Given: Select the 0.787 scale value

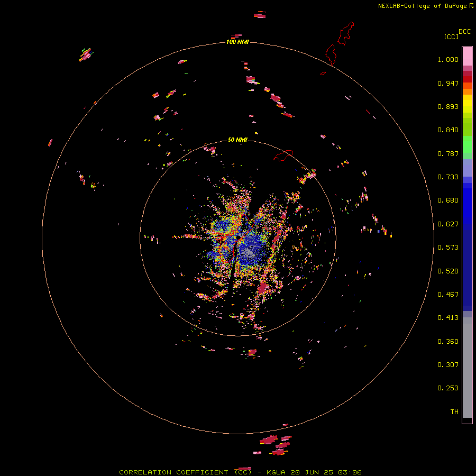Looking at the screenshot, I should (448, 153).
